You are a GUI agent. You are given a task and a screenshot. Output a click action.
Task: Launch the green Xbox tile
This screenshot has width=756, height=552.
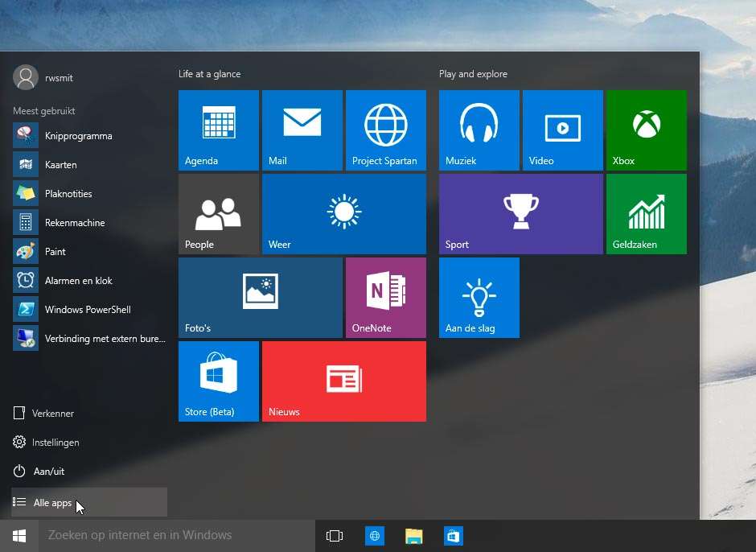647,130
